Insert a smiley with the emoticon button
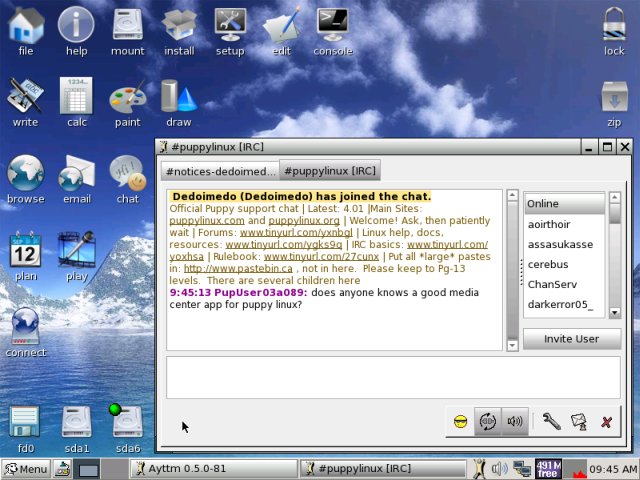The height and width of the screenshot is (480, 640). [x=460, y=421]
